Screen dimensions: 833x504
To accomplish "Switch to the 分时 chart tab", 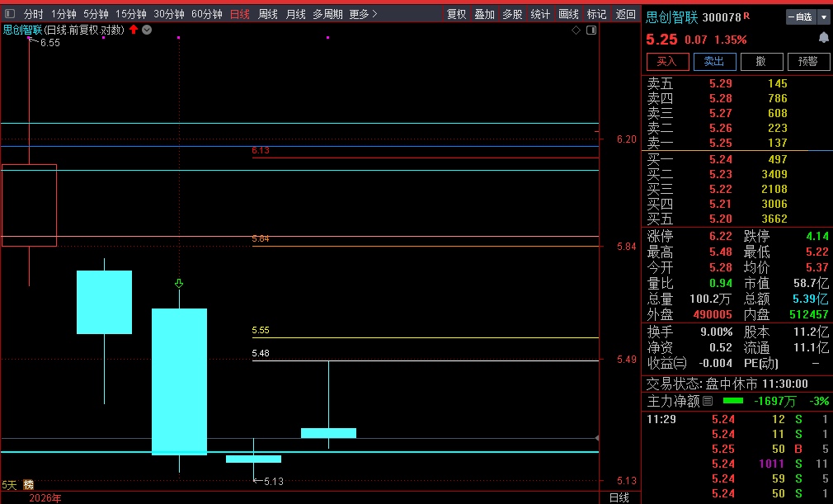I will click(x=34, y=14).
